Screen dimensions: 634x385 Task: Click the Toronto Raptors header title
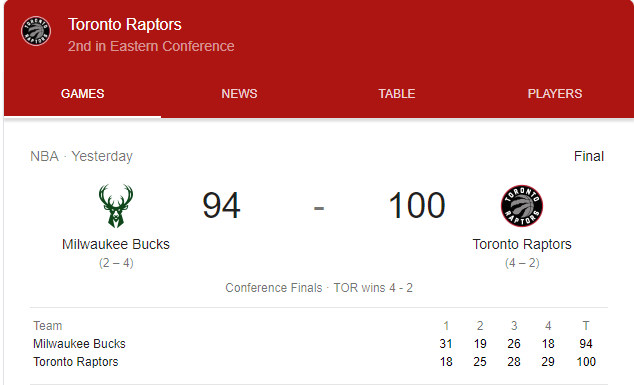[x=125, y=25]
